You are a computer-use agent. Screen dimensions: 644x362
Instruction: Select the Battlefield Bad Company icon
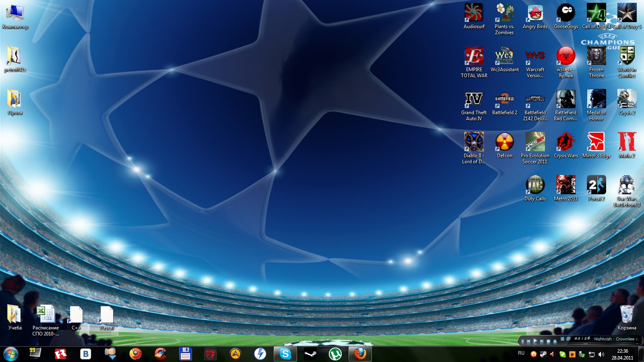566,105
